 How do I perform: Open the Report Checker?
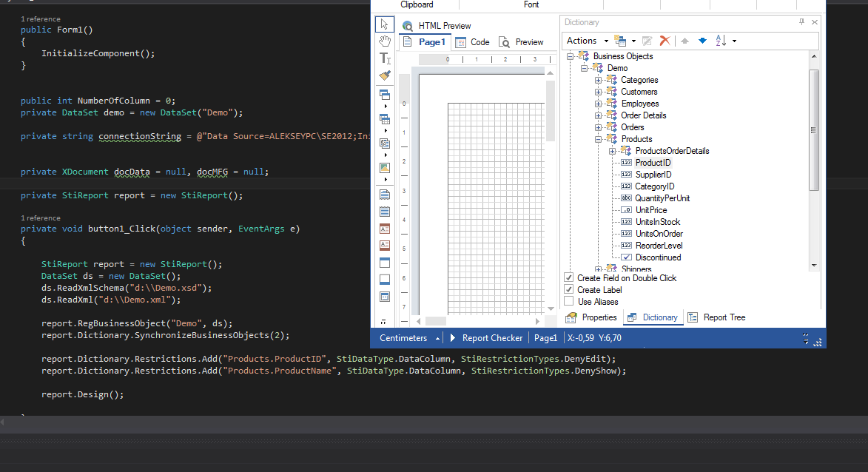[487, 338]
